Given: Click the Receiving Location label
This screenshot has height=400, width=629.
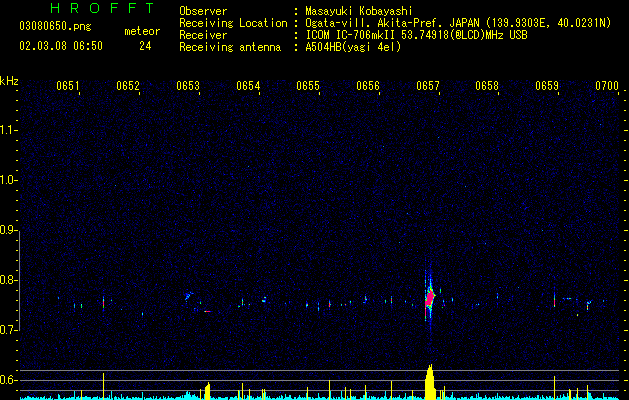Looking at the screenshot, I should (x=233, y=23).
